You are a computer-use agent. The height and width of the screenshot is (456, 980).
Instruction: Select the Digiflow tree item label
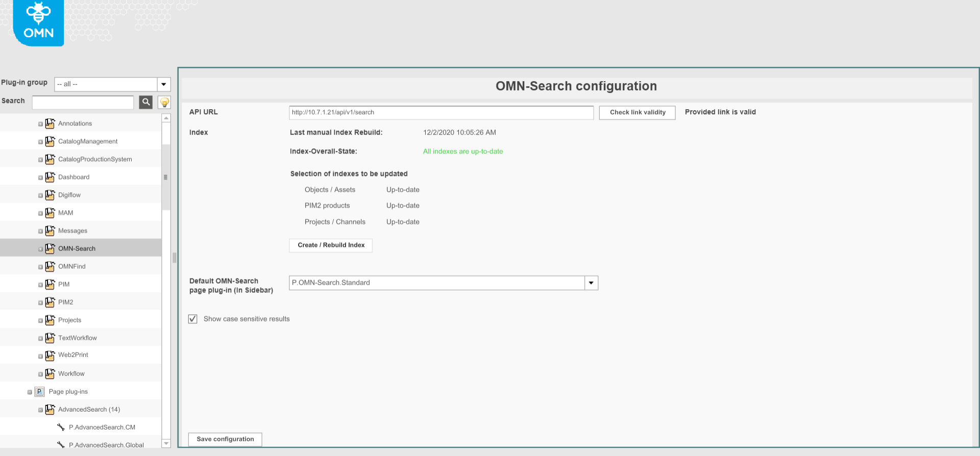click(69, 195)
